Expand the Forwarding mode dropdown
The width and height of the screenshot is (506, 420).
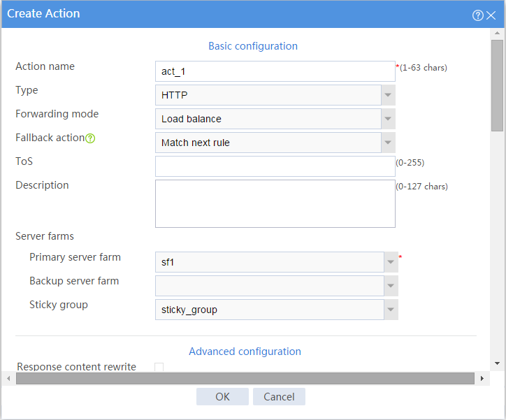(x=275, y=119)
